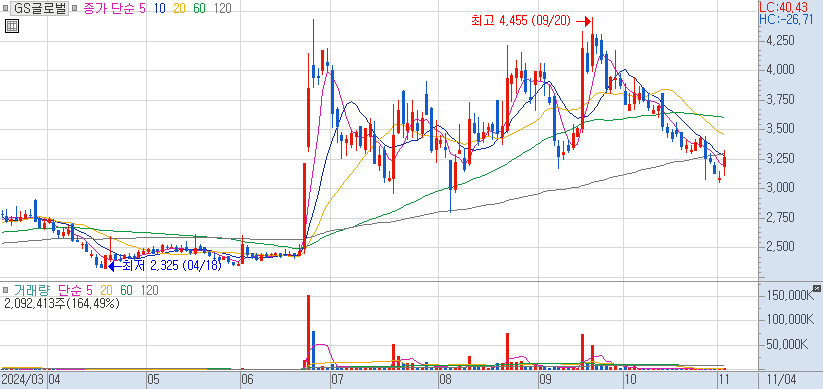Click the 04 month label on date axis
The height and width of the screenshot is (389, 823).
click(x=55, y=379)
